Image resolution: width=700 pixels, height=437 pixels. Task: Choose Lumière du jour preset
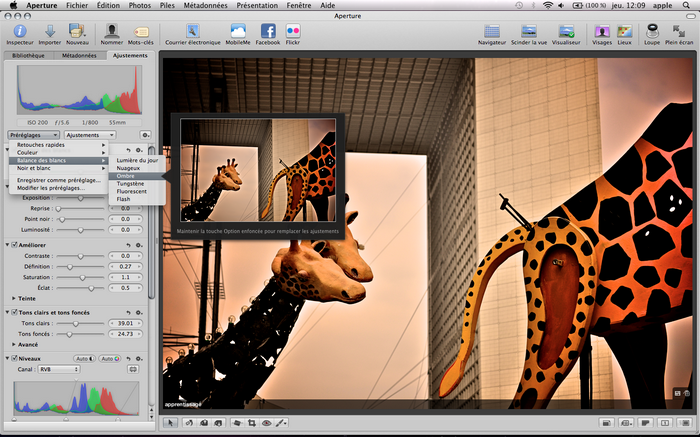coord(137,160)
